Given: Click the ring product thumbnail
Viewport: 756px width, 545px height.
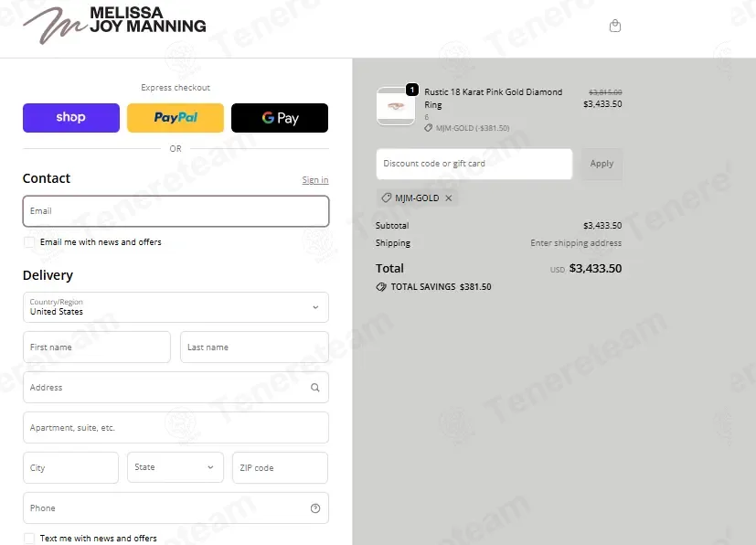Looking at the screenshot, I should 395,106.
